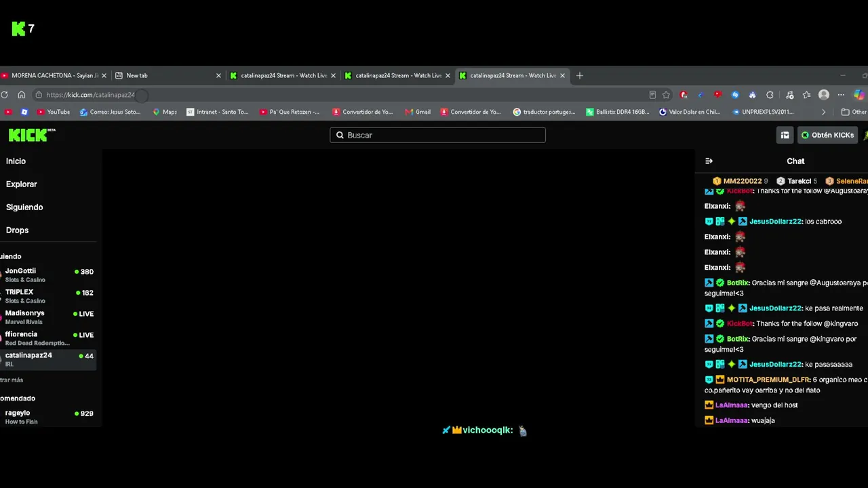This screenshot has height=488, width=868.
Task: Open the browser settings three-dots menu
Action: coord(841,95)
